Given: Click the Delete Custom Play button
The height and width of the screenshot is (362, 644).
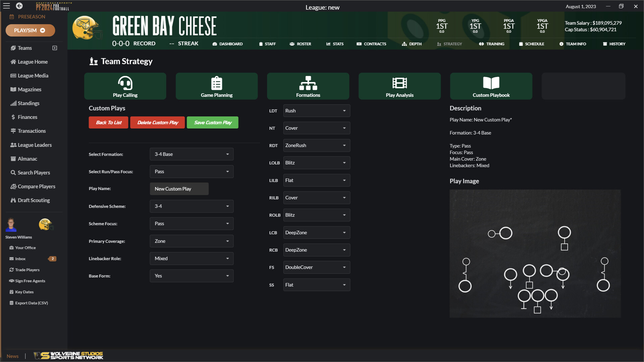Looking at the screenshot, I should (x=157, y=122).
